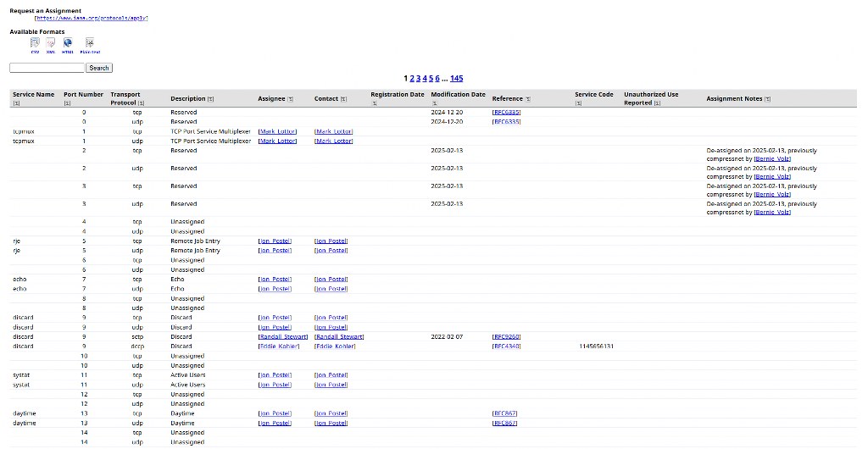Open Eddie Kohler contact link
Screen dimensions: 868x449
pyautogui.click(x=335, y=346)
